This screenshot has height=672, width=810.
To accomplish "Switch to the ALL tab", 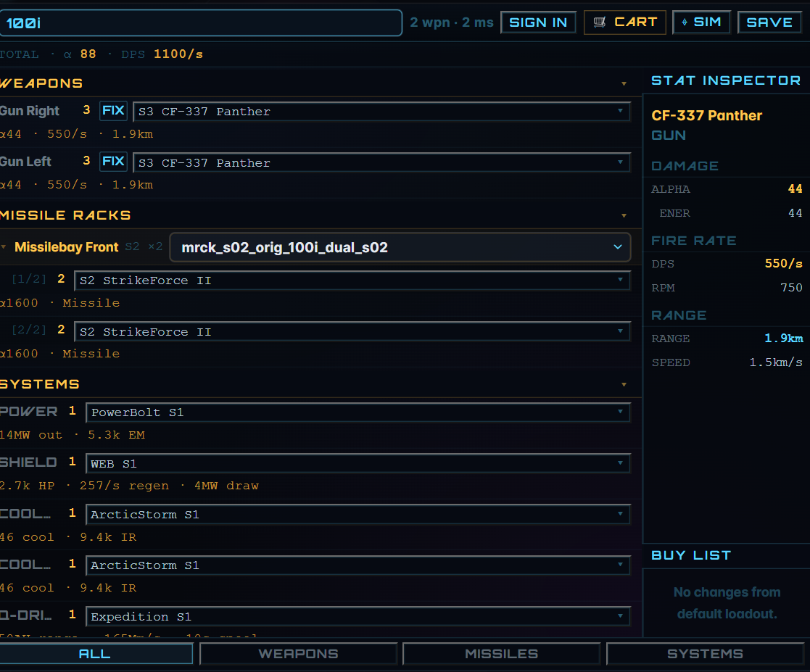I will pos(96,654).
